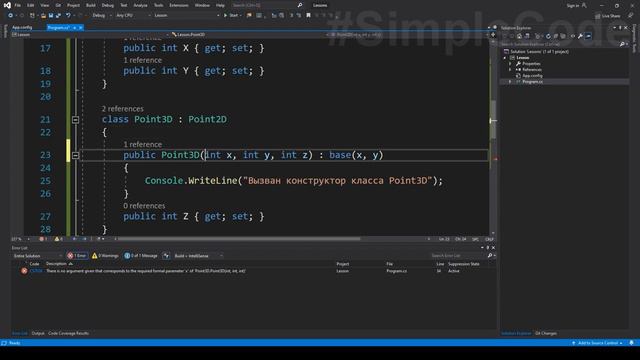Click the Save icon in toolbar
This screenshot has height=360, width=640.
tap(51, 16)
